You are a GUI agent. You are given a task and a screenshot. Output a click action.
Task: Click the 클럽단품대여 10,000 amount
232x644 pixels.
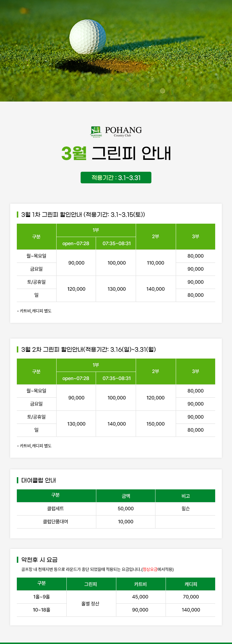pos(126,522)
